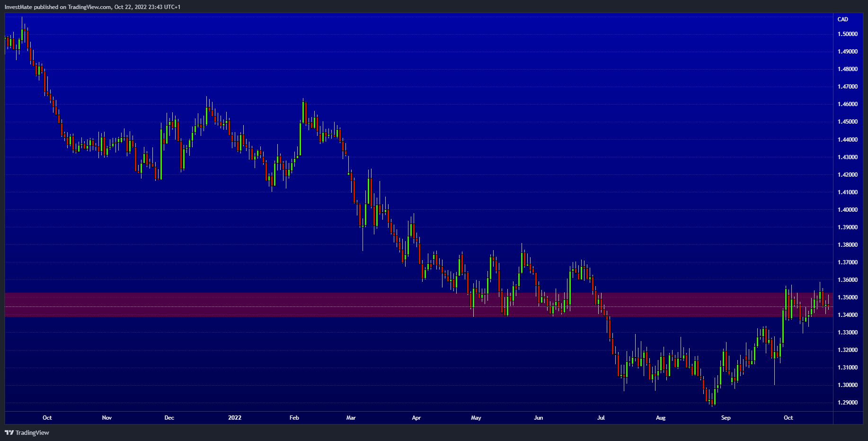Click the first Oct label on time axis
Screen dimensions: 868x441
47,418
